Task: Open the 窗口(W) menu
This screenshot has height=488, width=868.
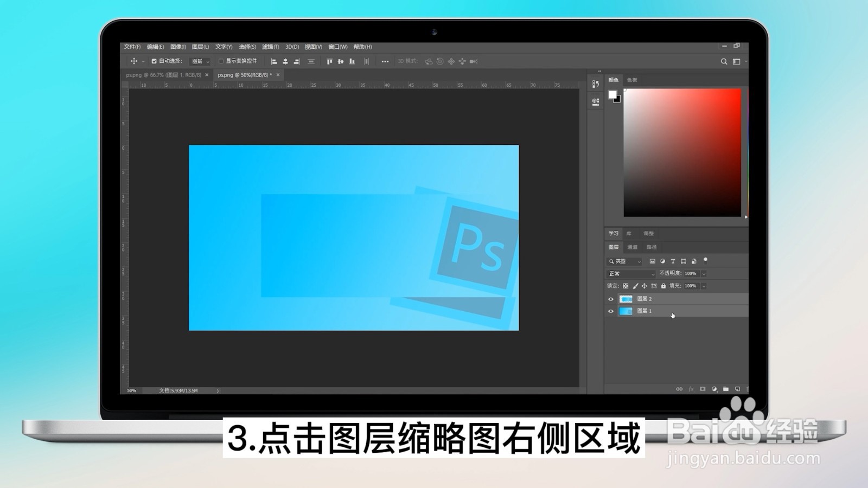Action: (x=337, y=47)
